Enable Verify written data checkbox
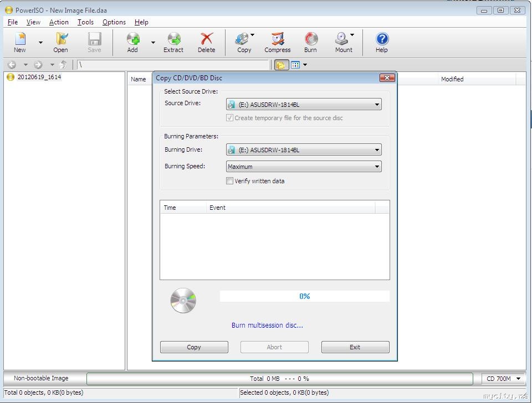532x403 pixels. (x=229, y=181)
